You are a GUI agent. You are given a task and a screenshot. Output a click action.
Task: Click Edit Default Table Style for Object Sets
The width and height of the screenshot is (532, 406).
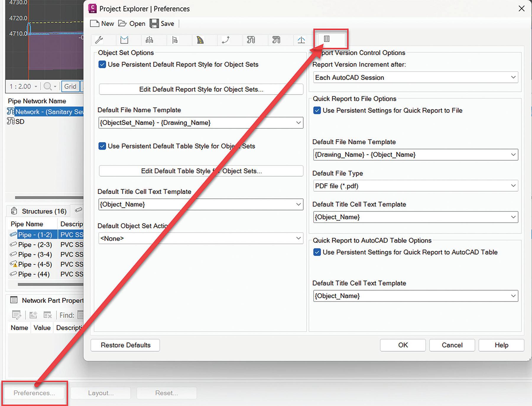click(201, 171)
